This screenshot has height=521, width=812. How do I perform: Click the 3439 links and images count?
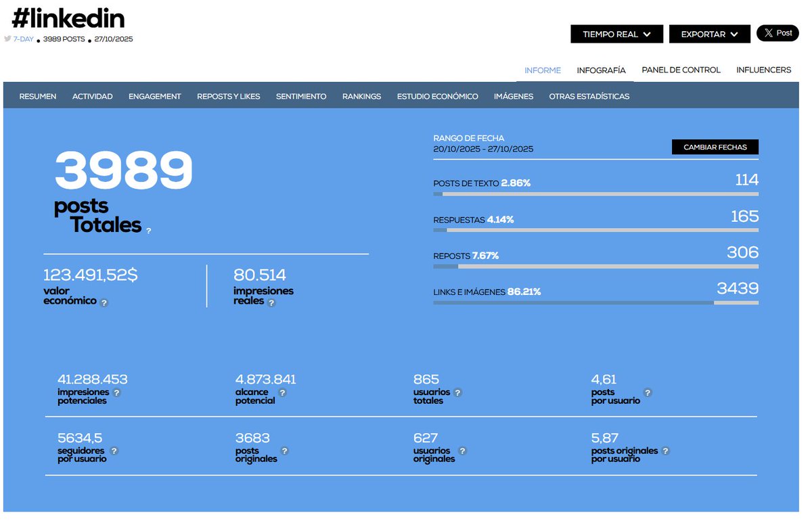coord(738,289)
